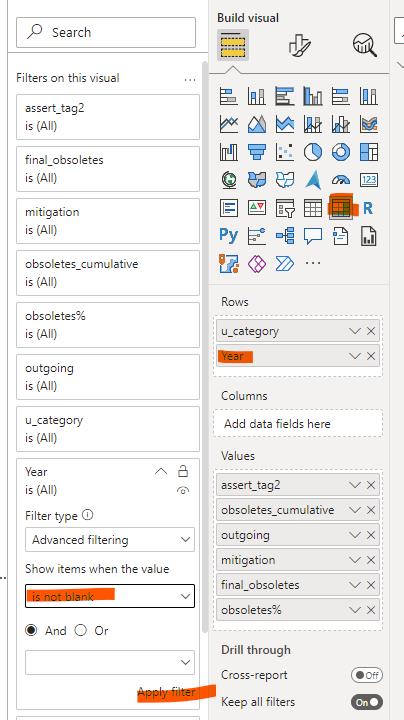Open the Filter type dropdown
404x720 pixels.
pyautogui.click(x=110, y=540)
